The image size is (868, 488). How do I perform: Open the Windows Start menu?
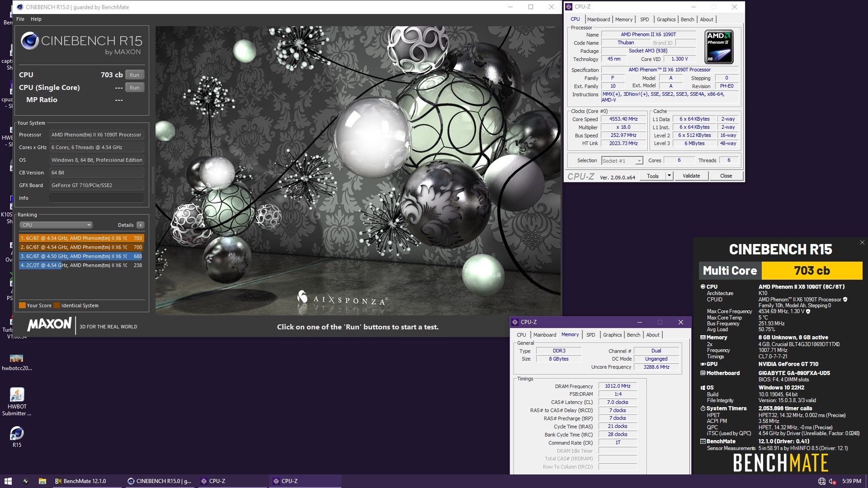click(8, 481)
